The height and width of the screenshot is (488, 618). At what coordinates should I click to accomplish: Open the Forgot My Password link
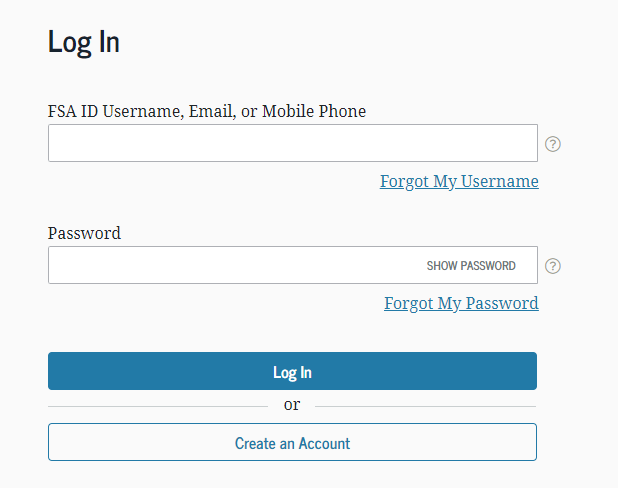click(x=461, y=303)
